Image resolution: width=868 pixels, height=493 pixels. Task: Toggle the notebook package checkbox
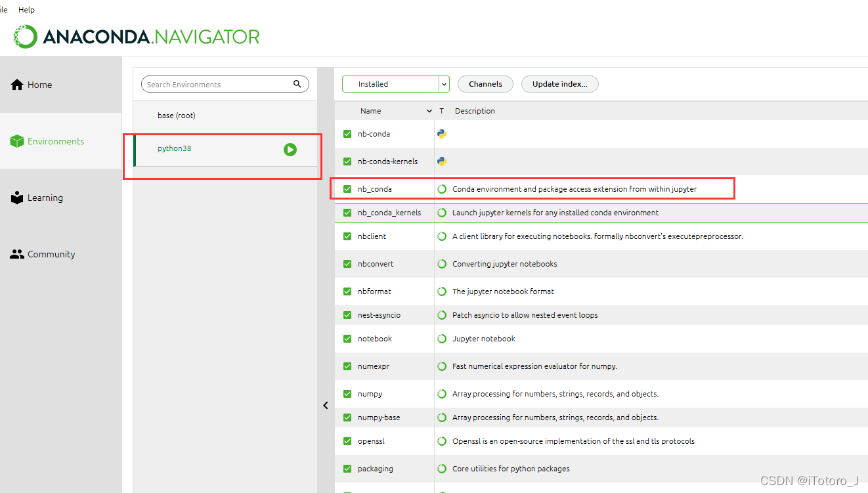347,339
